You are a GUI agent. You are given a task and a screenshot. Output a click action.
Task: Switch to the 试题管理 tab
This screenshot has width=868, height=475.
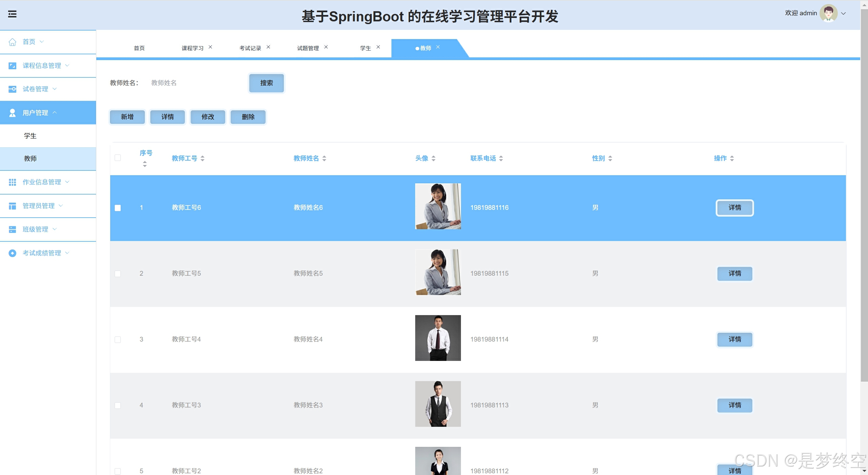pyautogui.click(x=308, y=48)
